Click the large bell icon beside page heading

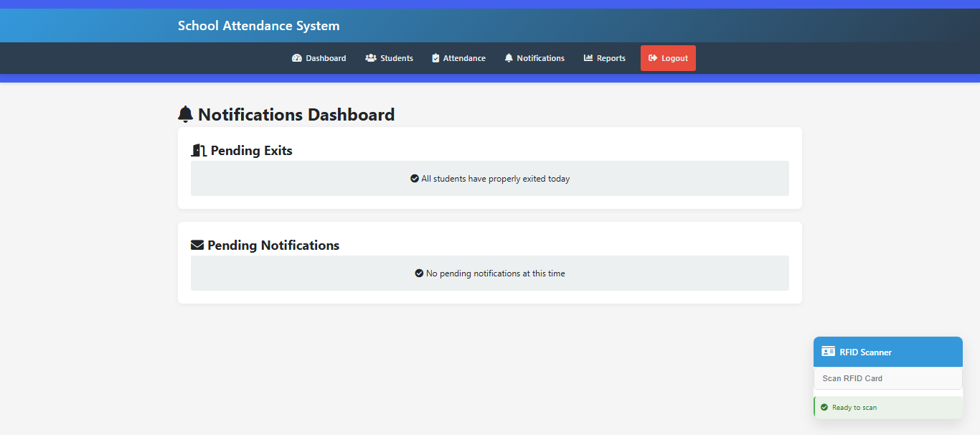coord(186,114)
